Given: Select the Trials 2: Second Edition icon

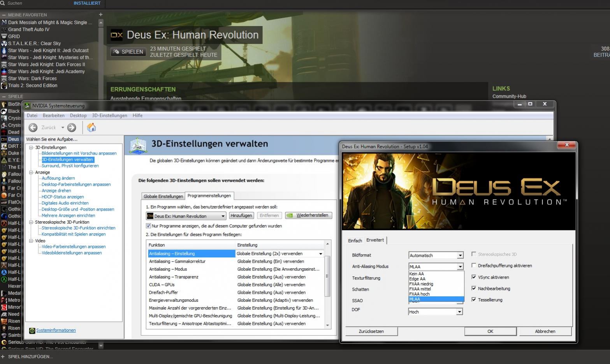Looking at the screenshot, I should [x=4, y=85].
